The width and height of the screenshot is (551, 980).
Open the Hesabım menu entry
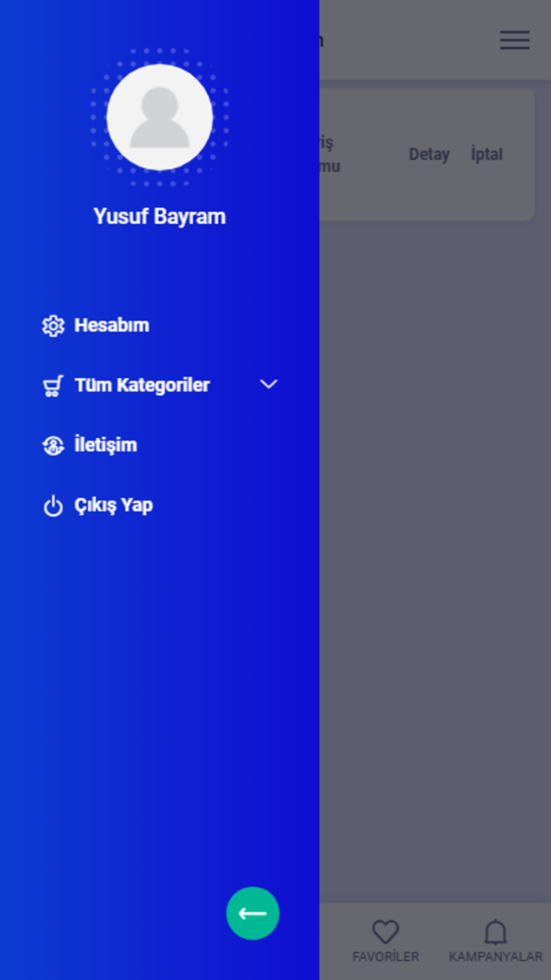112,325
